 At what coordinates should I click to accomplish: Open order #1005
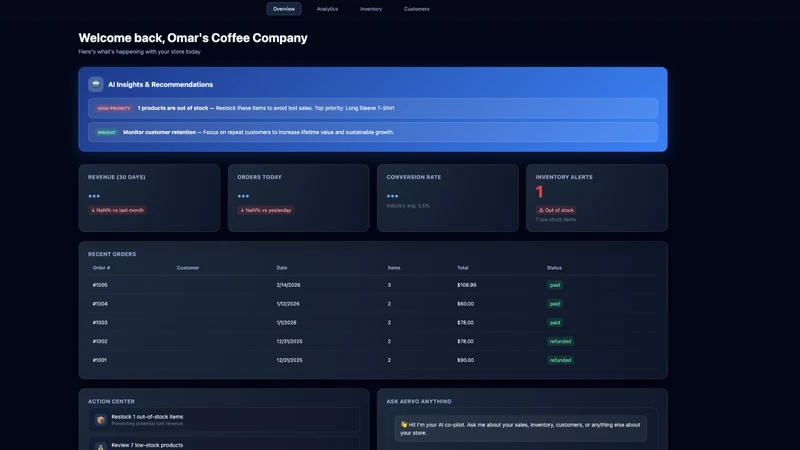click(373, 285)
